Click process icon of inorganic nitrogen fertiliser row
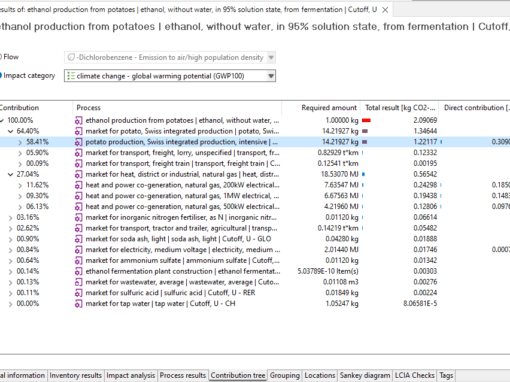 [78, 218]
